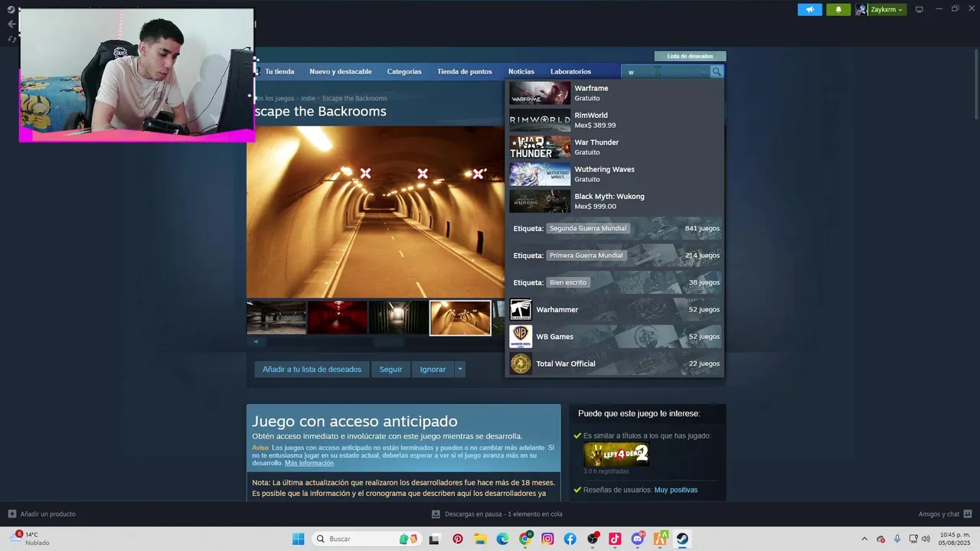Open weather widget 14°C Nublado
The height and width of the screenshot is (551, 980).
point(29,539)
